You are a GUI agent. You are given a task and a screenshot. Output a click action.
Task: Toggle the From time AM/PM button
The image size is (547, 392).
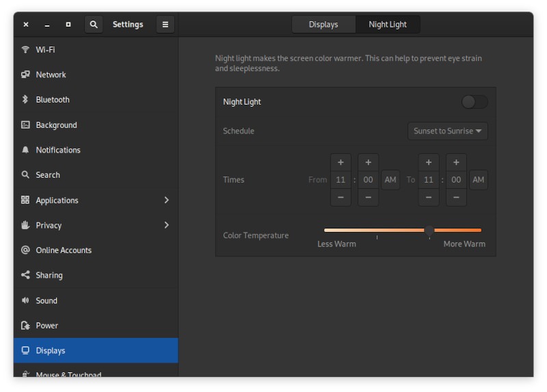coord(390,180)
